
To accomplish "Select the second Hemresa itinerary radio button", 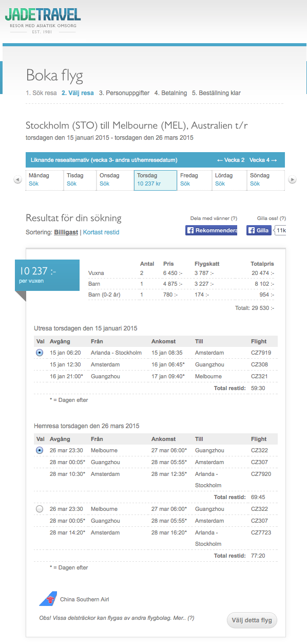I will point(40,508).
